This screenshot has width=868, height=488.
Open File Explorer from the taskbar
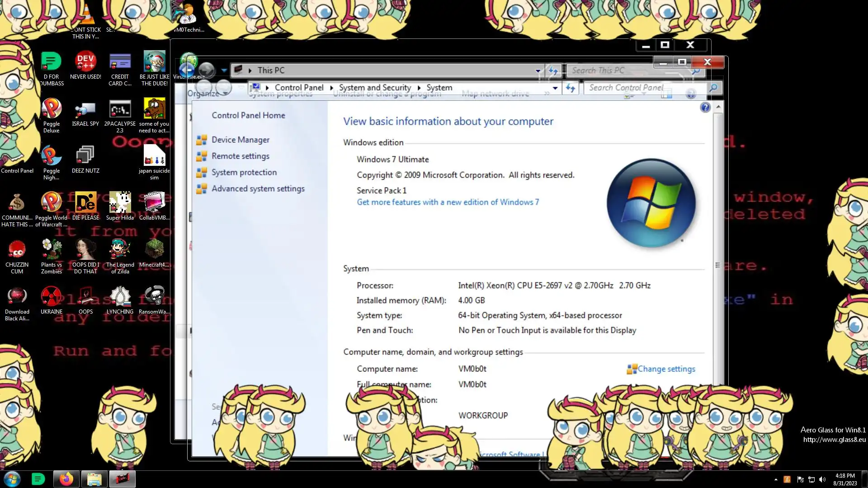94,479
